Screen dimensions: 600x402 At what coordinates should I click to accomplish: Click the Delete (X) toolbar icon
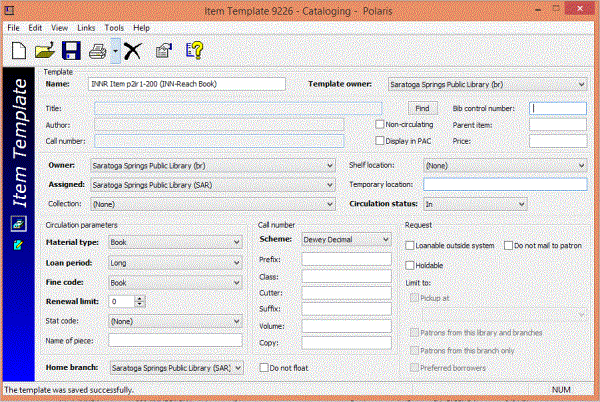[x=133, y=49]
